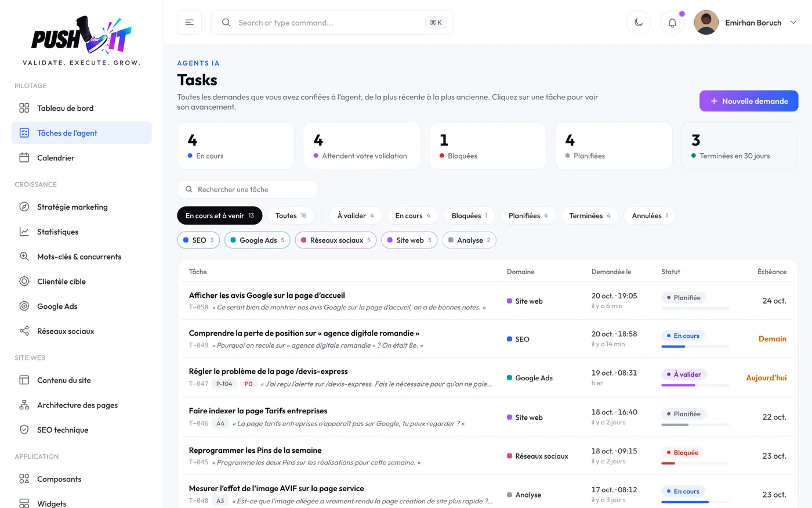Show the À valider tab
Screen dimensions: 812x508
[x=356, y=216]
